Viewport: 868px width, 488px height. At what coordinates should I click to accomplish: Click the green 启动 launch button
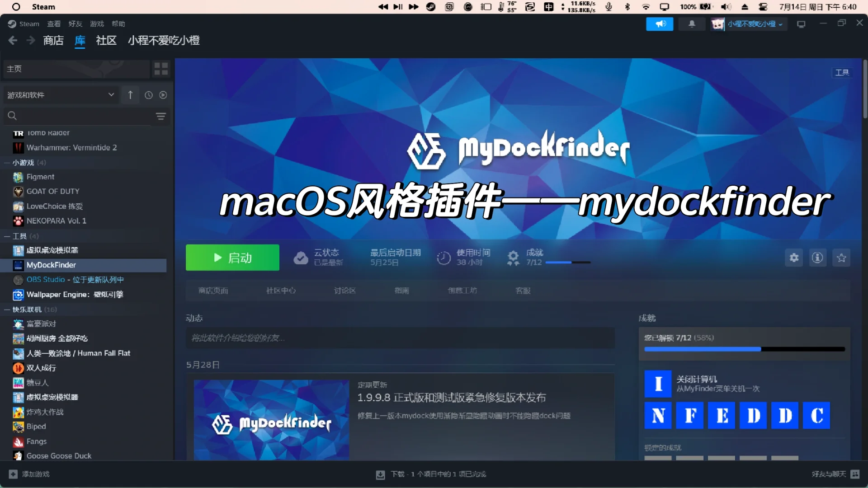232,258
